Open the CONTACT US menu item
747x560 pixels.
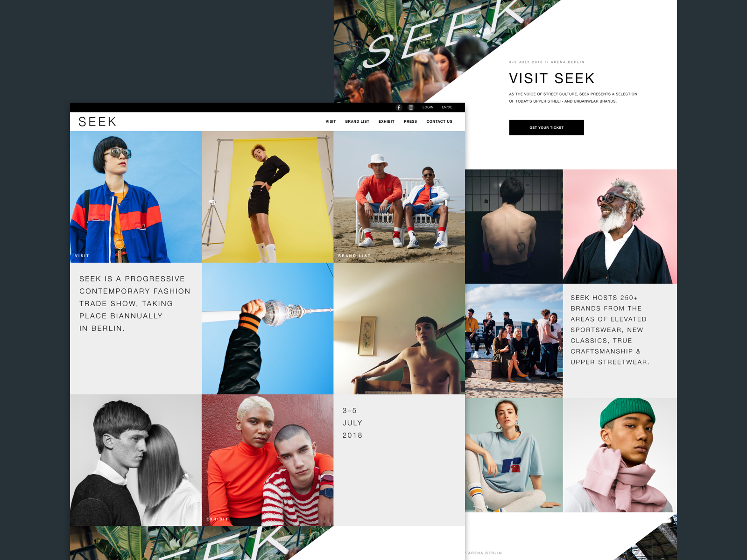pos(439,121)
